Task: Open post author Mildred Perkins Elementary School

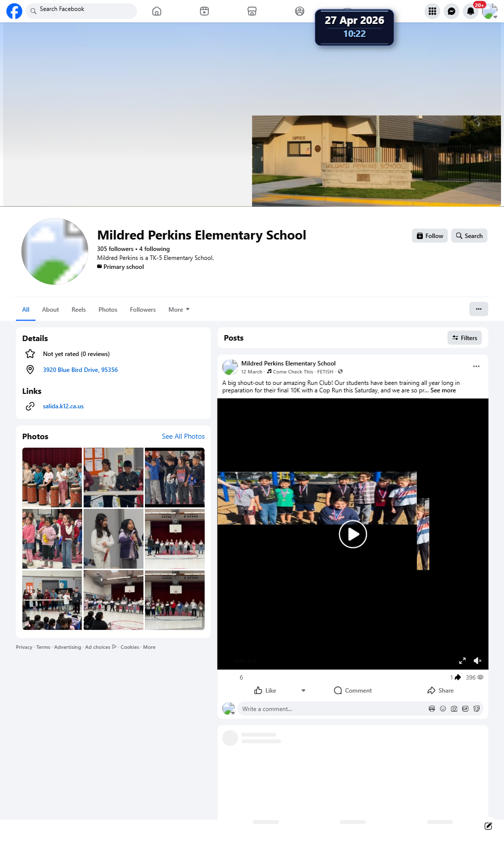Action: coord(288,363)
